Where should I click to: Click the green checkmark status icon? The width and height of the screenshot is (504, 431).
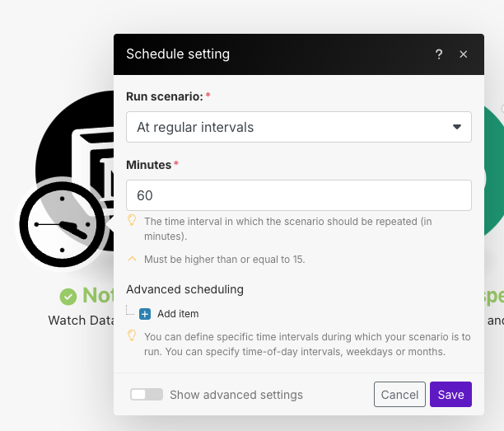68,296
